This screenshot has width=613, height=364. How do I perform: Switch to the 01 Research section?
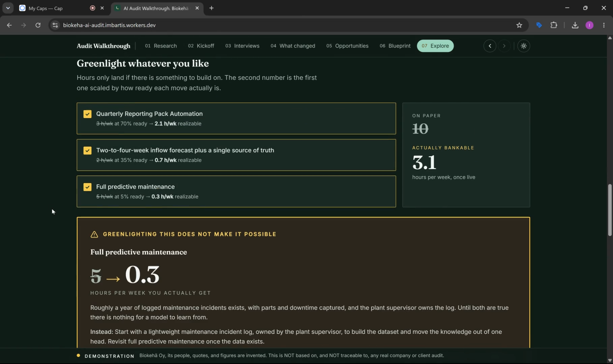[161, 46]
